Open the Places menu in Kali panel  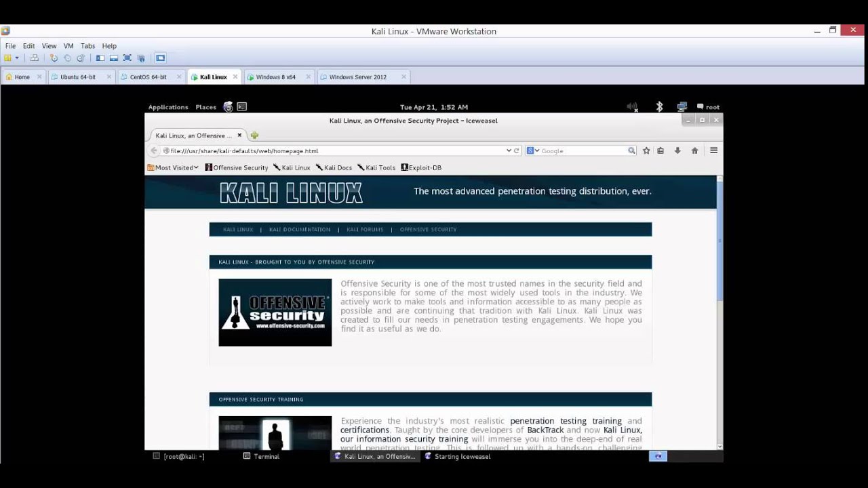(206, 107)
